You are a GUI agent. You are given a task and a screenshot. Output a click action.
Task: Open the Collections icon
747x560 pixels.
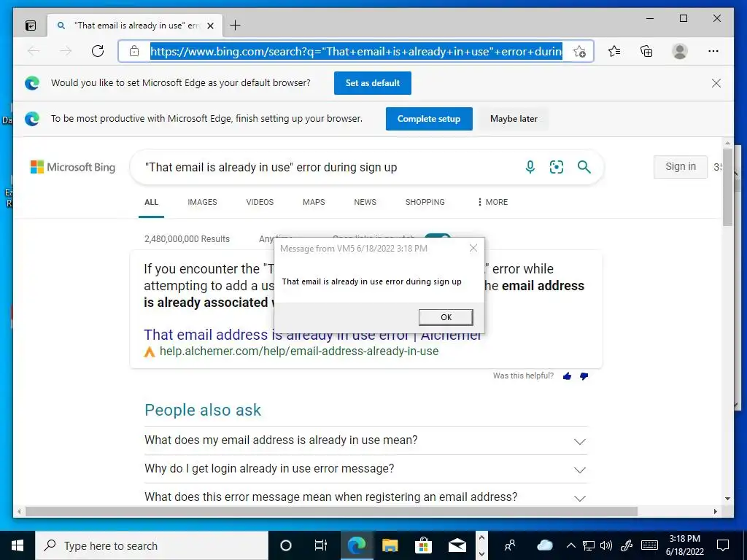click(646, 51)
